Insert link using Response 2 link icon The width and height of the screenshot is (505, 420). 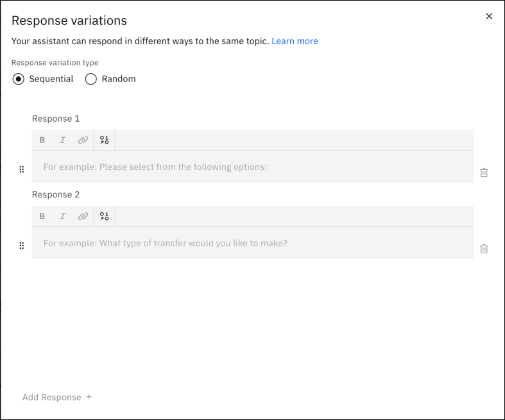tap(83, 217)
